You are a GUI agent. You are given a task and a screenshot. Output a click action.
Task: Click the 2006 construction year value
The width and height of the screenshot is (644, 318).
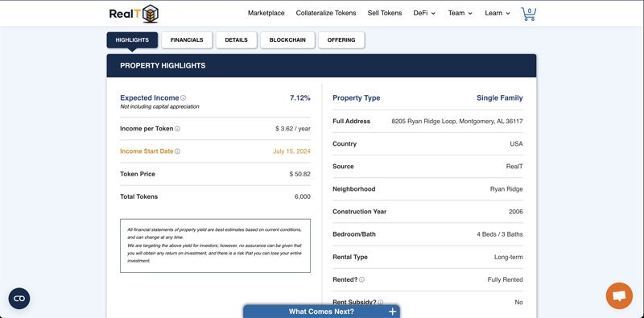(516, 212)
